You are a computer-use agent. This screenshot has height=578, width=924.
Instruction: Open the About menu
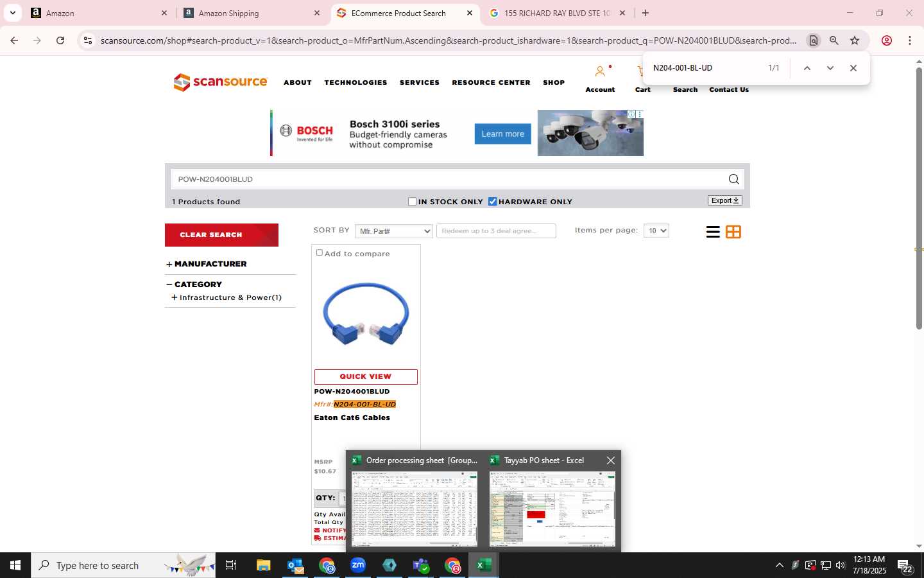[298, 83]
